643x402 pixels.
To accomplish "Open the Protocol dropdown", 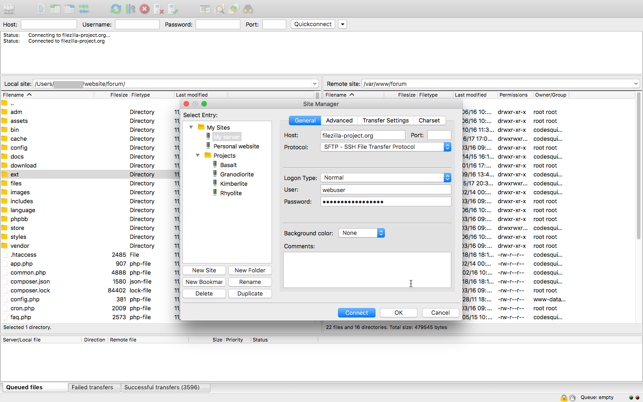I will pos(447,147).
